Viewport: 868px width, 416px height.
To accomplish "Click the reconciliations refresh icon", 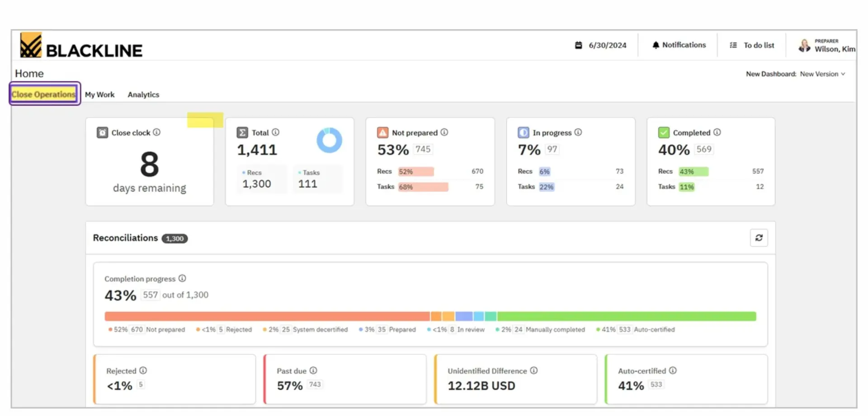I will tap(759, 238).
